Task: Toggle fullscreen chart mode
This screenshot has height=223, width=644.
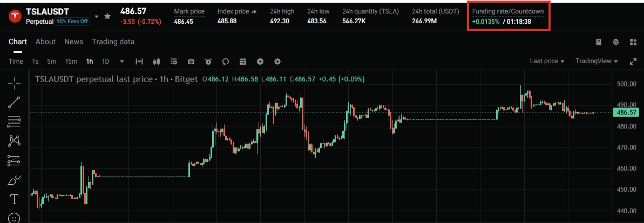Action: click(633, 62)
